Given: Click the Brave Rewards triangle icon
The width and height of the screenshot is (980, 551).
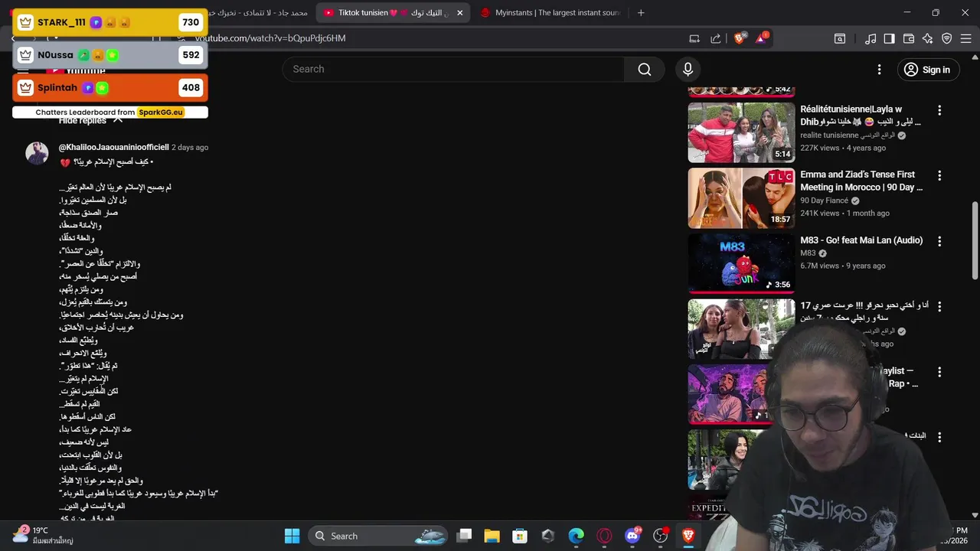Looking at the screenshot, I should click(x=762, y=38).
